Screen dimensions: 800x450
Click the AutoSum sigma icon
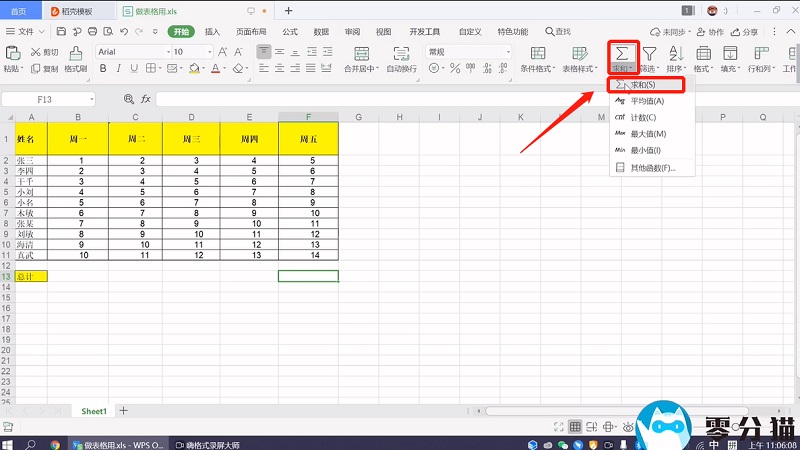[622, 52]
